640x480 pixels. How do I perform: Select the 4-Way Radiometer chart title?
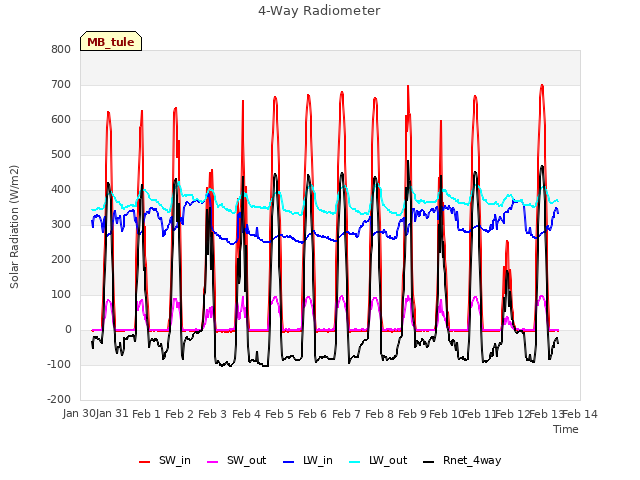point(319,11)
